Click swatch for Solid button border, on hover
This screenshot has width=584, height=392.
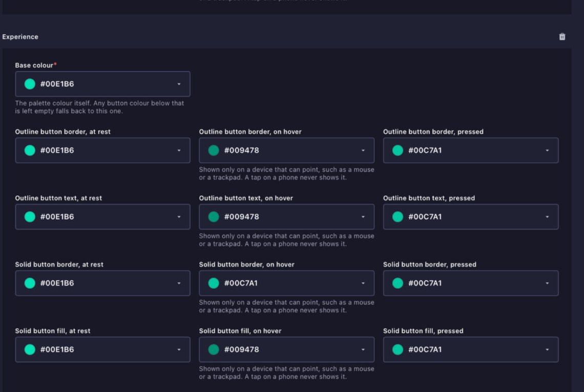(x=214, y=283)
